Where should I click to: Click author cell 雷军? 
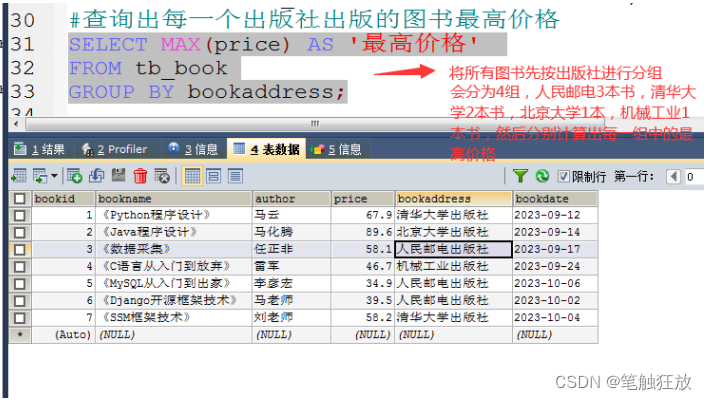click(x=291, y=267)
